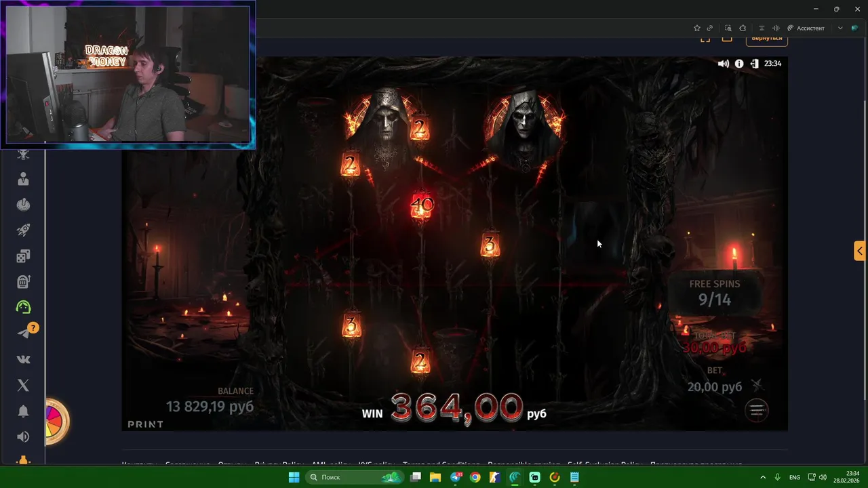Open Telegram on the taskbar
The width and height of the screenshot is (868, 488).
[456, 477]
